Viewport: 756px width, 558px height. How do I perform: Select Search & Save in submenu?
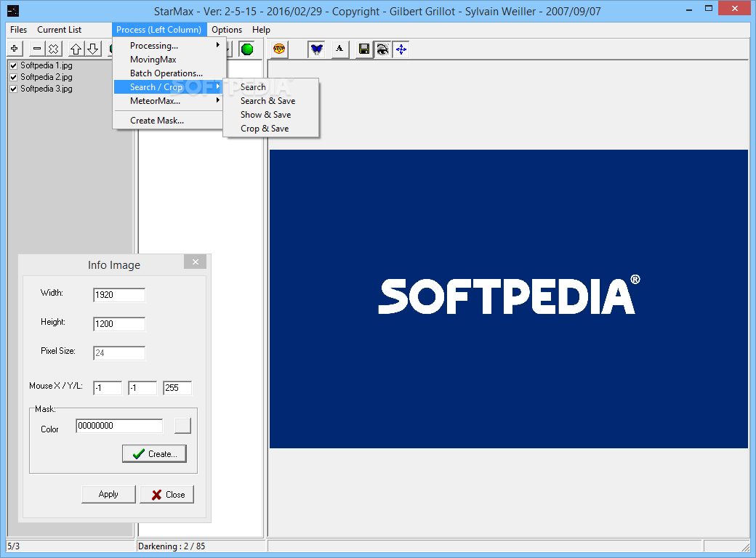(271, 101)
